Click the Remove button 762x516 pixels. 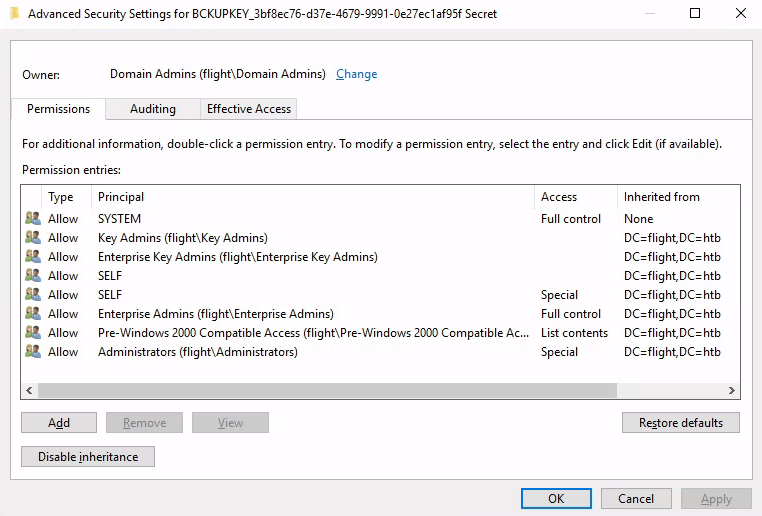point(144,423)
